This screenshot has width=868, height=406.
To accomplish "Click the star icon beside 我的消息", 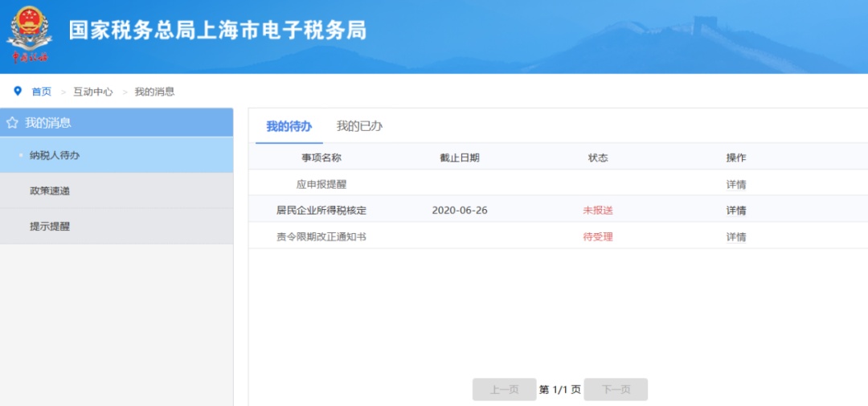I will [12, 123].
